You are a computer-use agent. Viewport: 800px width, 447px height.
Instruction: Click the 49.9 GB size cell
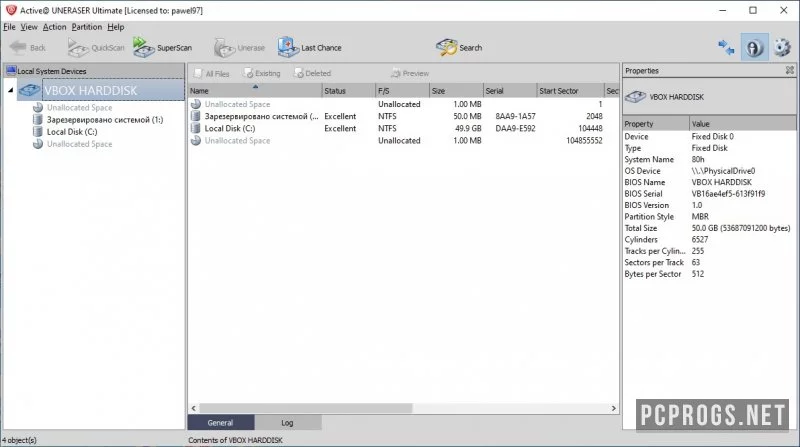tap(468, 129)
